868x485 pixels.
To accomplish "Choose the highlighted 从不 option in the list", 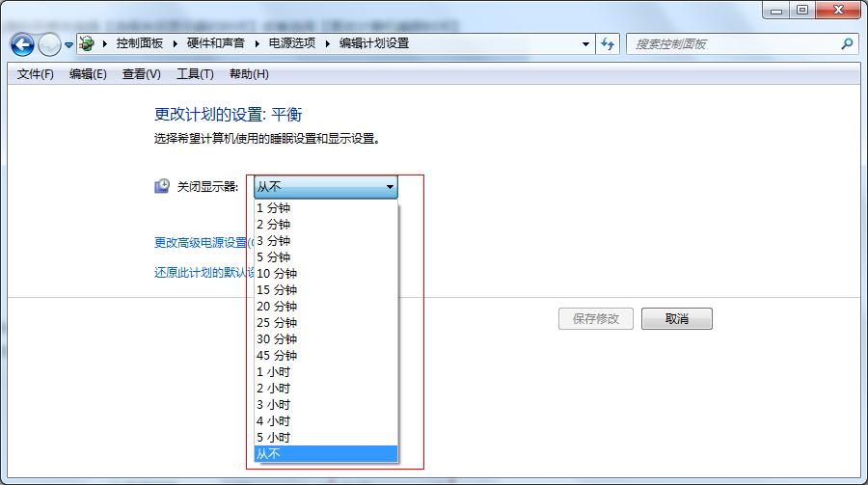I will (x=326, y=453).
